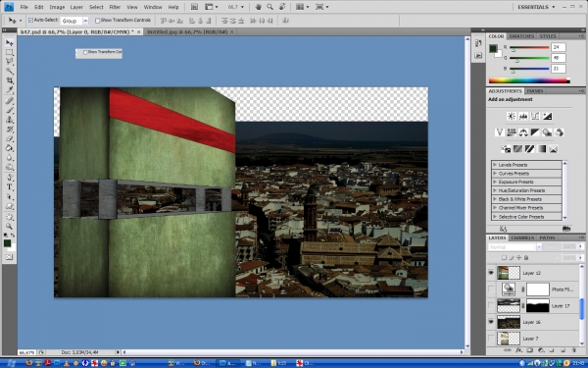The width and height of the screenshot is (588, 368).
Task: Select the Magic Wand tool
Action: pos(9,71)
